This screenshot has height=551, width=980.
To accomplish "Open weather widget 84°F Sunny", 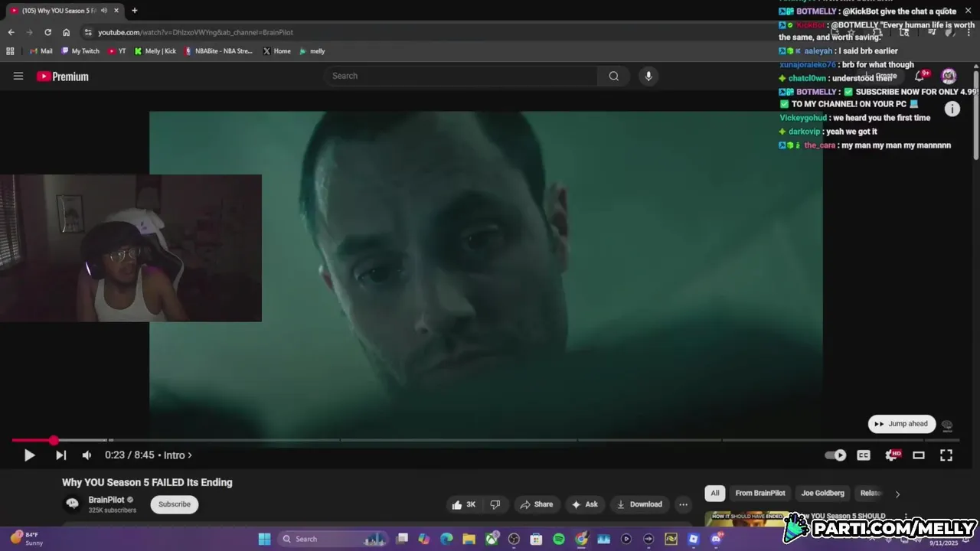I will (x=26, y=539).
